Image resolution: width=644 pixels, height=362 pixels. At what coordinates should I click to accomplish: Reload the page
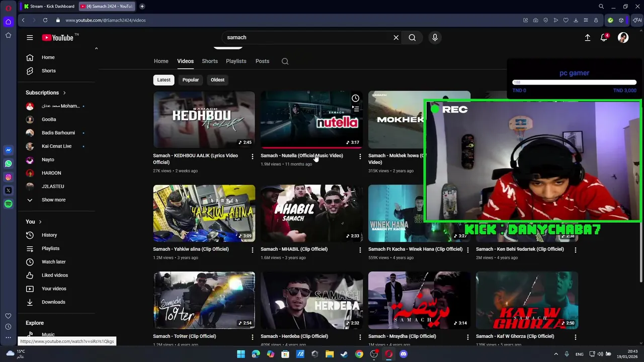(45, 20)
